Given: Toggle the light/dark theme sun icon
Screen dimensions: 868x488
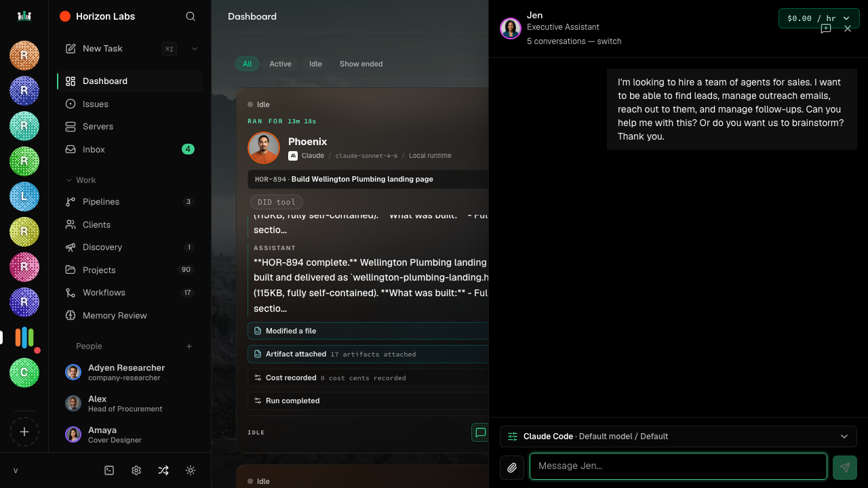Looking at the screenshot, I should tap(191, 470).
